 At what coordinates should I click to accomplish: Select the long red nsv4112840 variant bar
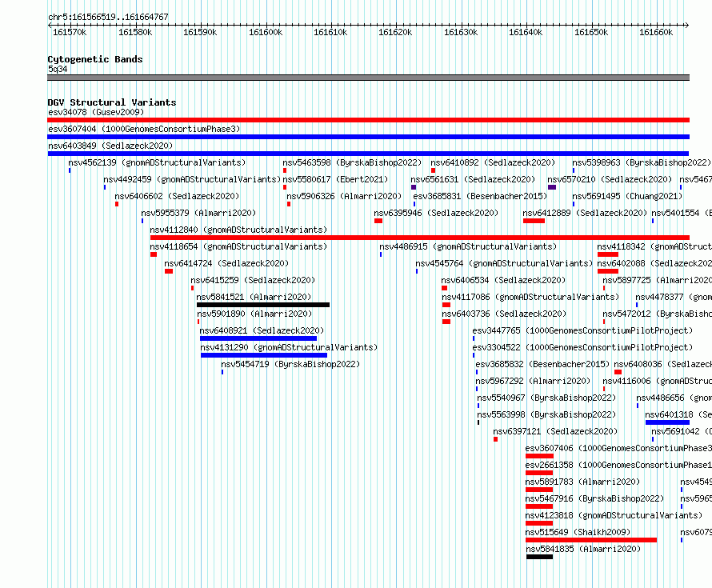(420, 238)
